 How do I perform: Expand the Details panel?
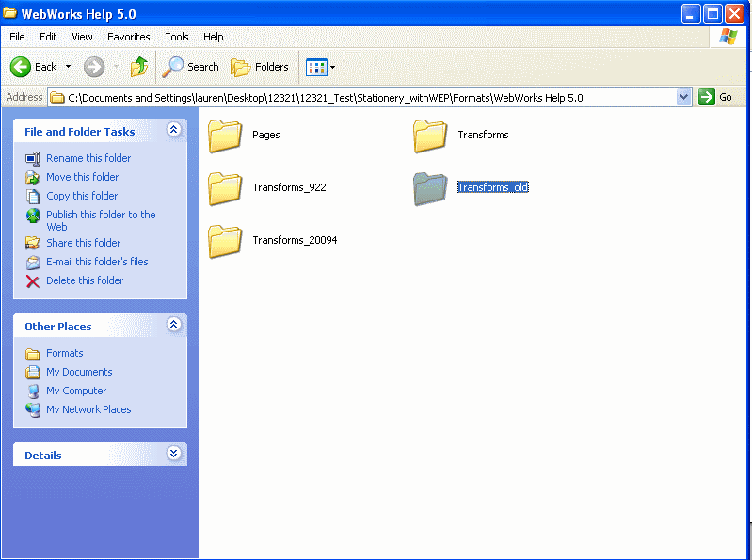173,454
